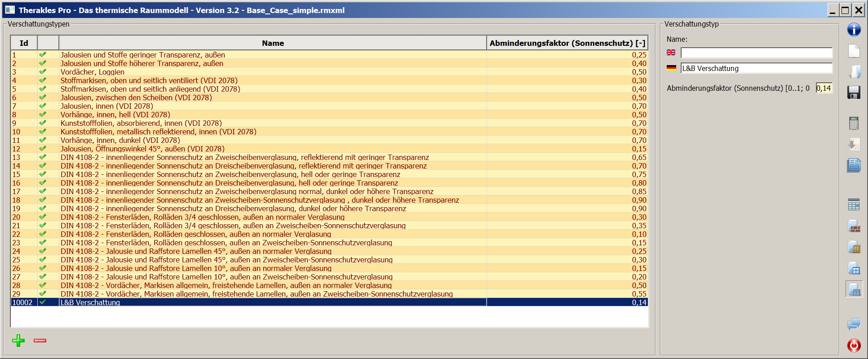Screen dimensions: 868x359
Task: Select 'Jalousien, Öffnungswinkel 45°, außen (VDI 2078)'
Action: tap(329, 149)
